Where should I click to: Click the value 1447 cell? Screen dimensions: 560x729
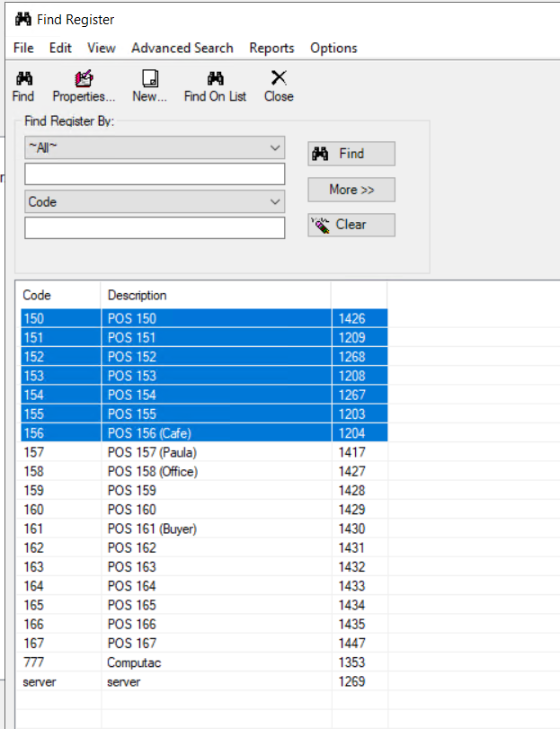351,643
